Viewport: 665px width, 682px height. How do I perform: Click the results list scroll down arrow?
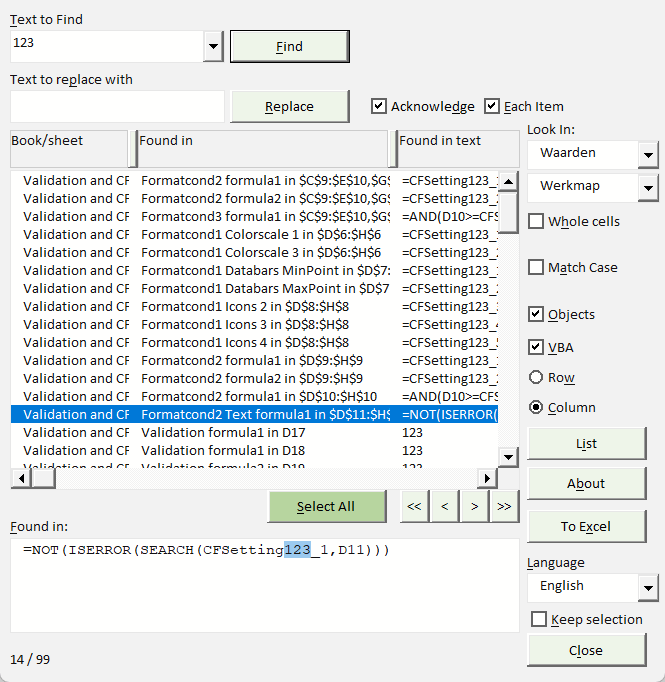tap(508, 457)
